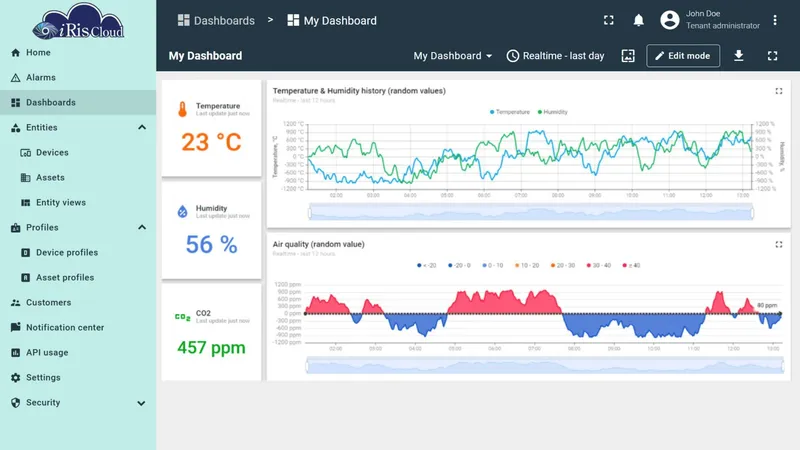800x450 pixels.
Task: Open notifications bell icon
Action: click(638, 20)
